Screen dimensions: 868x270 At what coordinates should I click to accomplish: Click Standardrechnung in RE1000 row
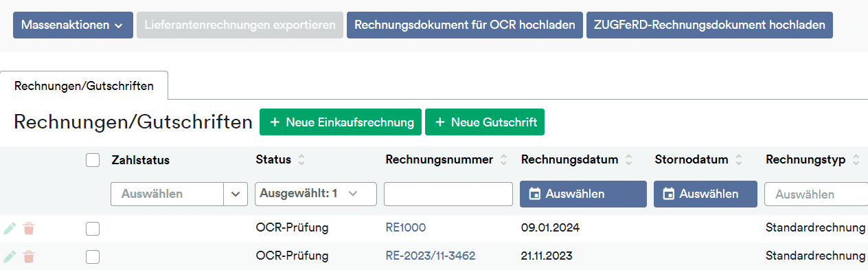816,228
